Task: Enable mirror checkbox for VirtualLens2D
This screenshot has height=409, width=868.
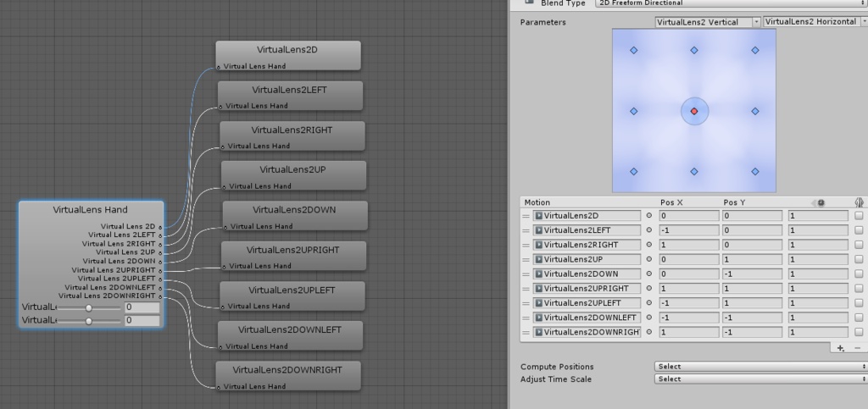Action: point(859,216)
